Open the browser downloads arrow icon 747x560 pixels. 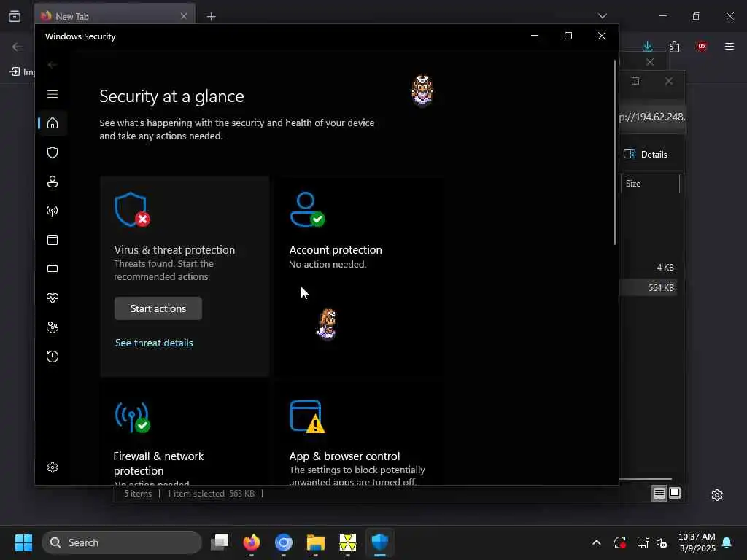pos(648,46)
